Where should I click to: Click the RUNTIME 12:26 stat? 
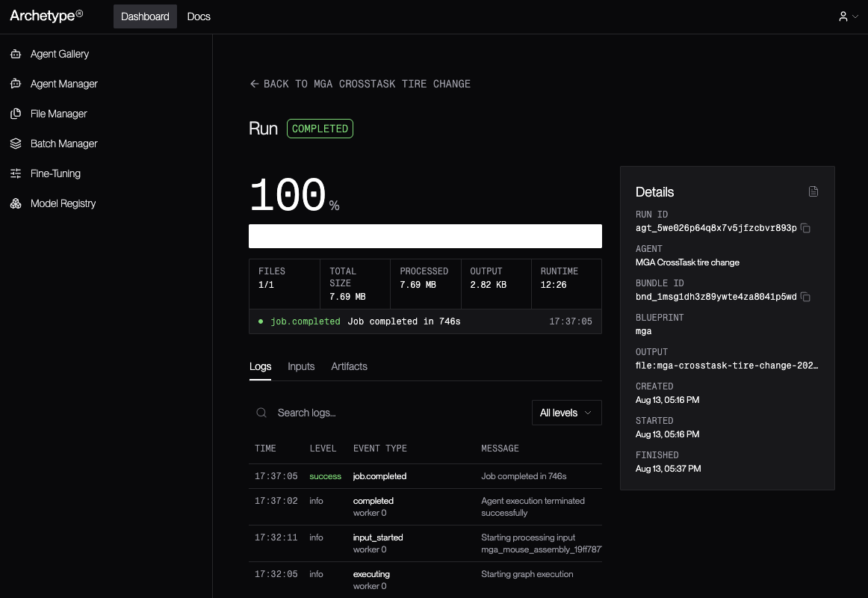pos(566,283)
